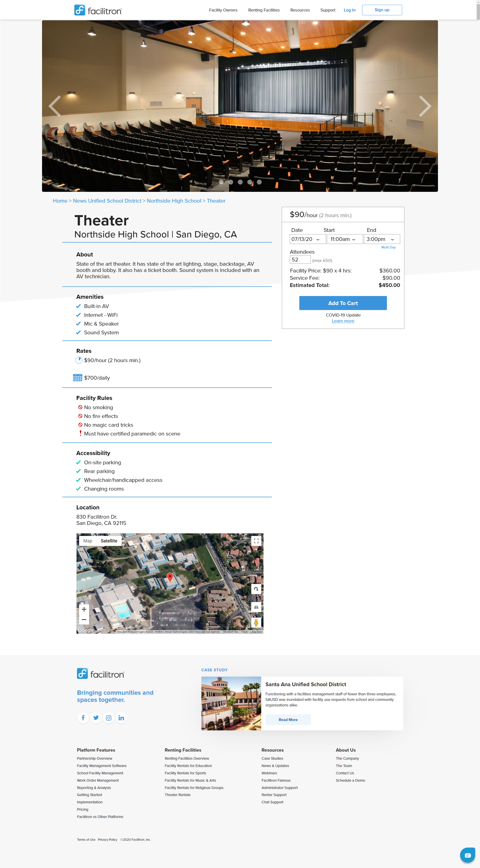Image resolution: width=480 pixels, height=868 pixels.
Task: Click the Santa Ana case study thumbnail
Action: point(231,703)
